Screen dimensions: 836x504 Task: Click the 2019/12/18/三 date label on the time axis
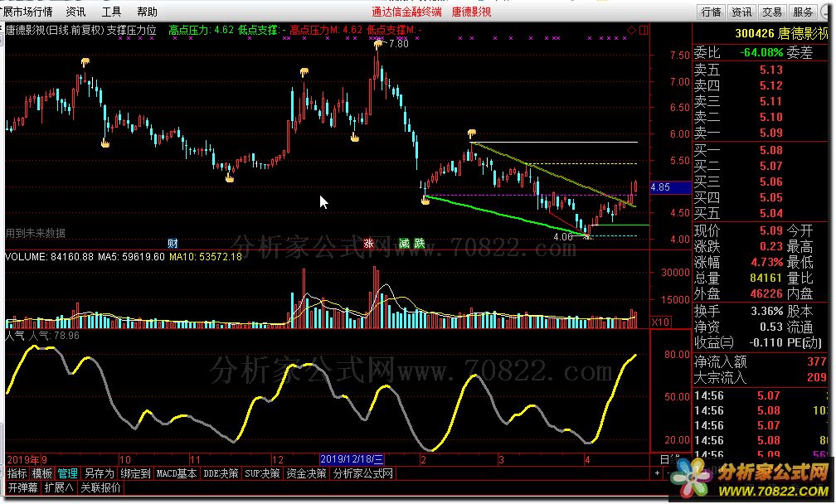pyautogui.click(x=352, y=459)
